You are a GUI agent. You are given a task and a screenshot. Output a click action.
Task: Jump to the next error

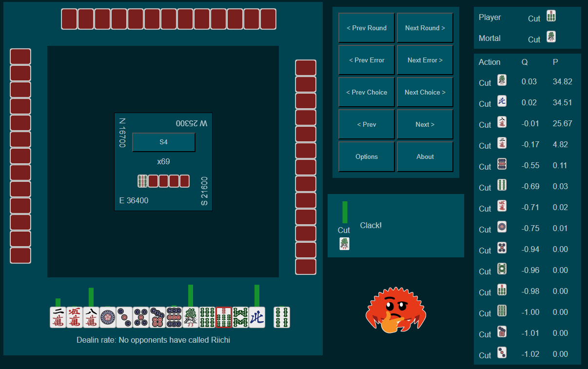point(425,60)
